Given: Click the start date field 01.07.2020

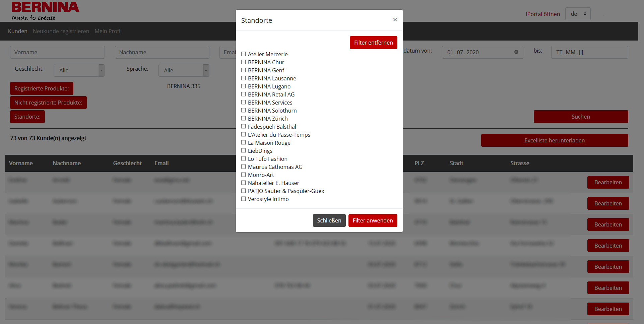Looking at the screenshot, I should tap(482, 52).
